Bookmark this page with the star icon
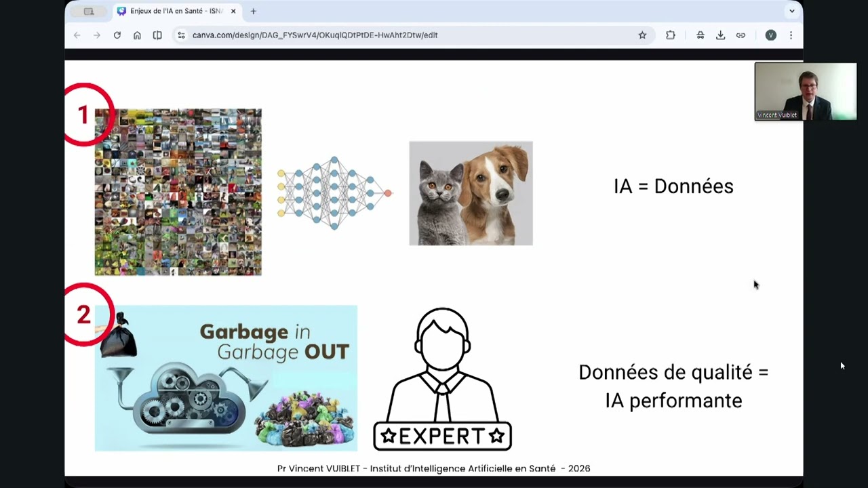This screenshot has width=868, height=488. pyautogui.click(x=642, y=35)
